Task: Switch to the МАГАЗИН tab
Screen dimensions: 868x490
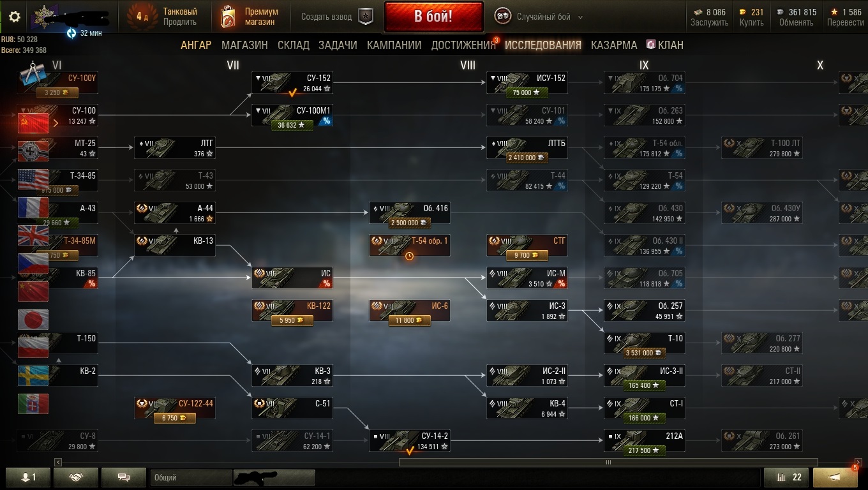Action: 244,45
